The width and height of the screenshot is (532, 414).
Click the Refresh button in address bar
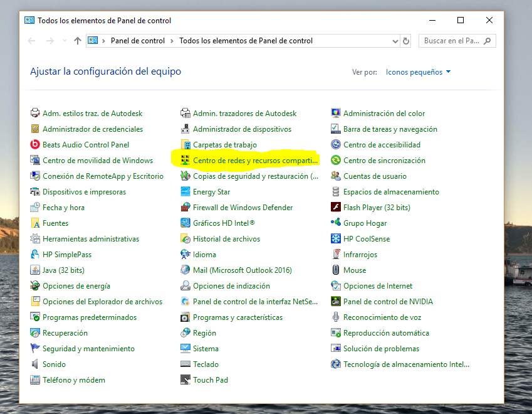406,41
